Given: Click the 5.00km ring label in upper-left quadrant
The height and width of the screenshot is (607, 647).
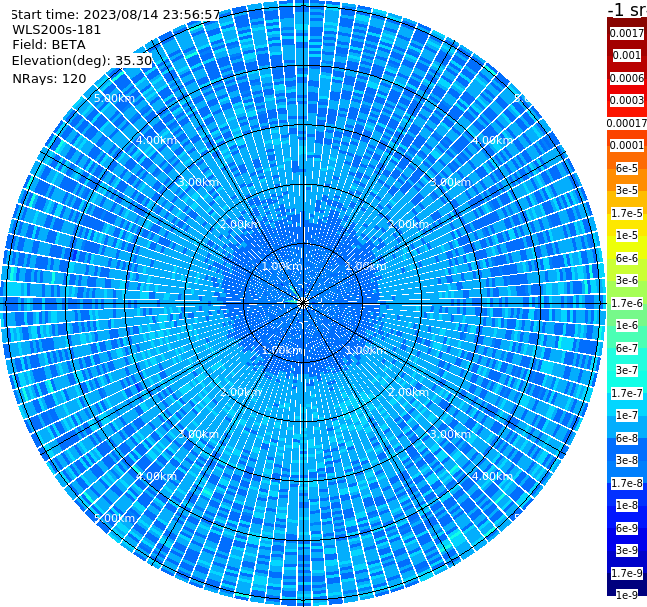Looking at the screenshot, I should (x=114, y=98).
